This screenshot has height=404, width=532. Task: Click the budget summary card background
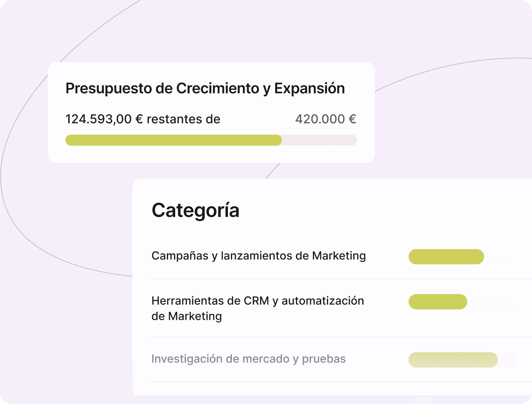tap(211, 154)
